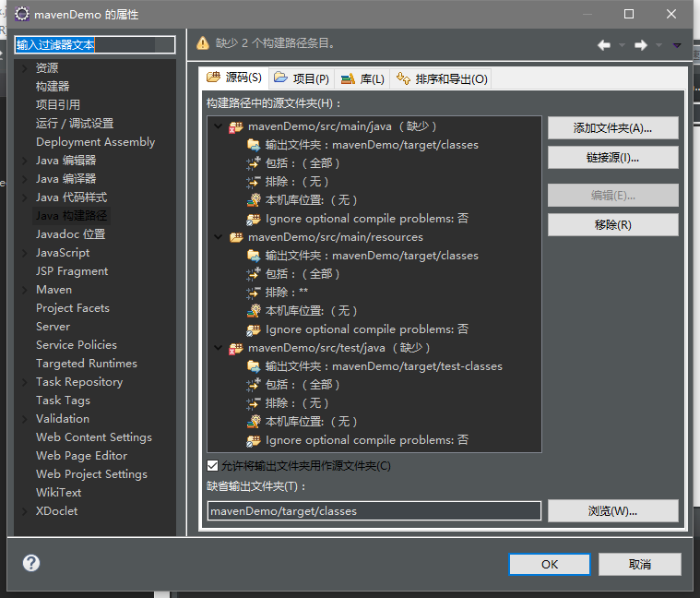Click the output folder icon under src/main/resources
This screenshot has width=700, height=598.
[x=254, y=256]
